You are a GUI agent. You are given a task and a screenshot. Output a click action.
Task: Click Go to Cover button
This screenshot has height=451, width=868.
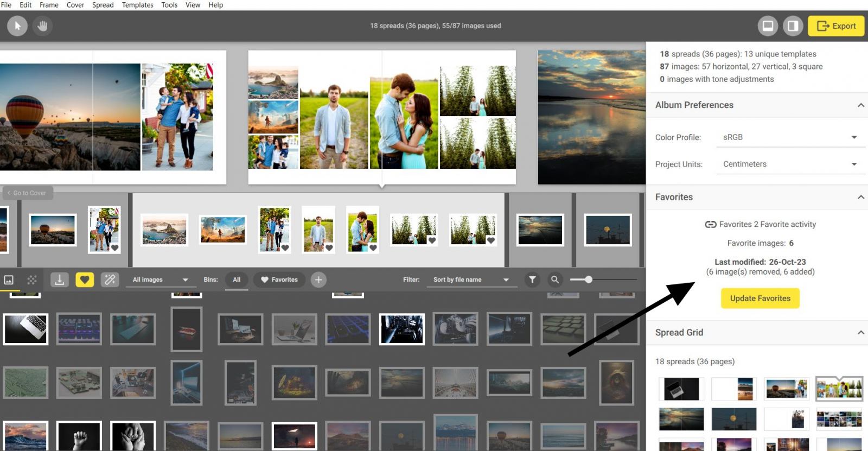27,193
